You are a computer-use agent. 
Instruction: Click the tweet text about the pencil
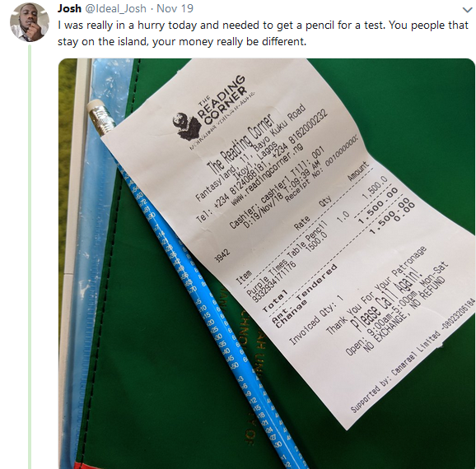click(x=263, y=33)
